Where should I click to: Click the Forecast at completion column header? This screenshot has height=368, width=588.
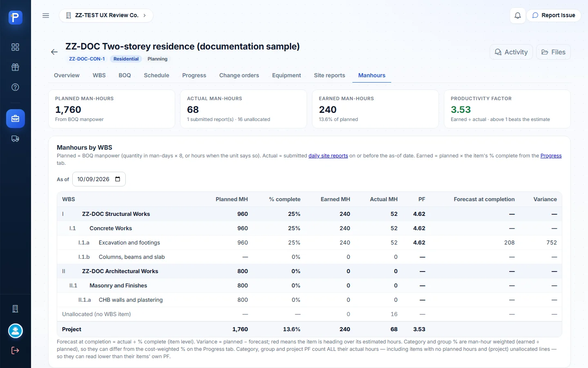click(484, 199)
